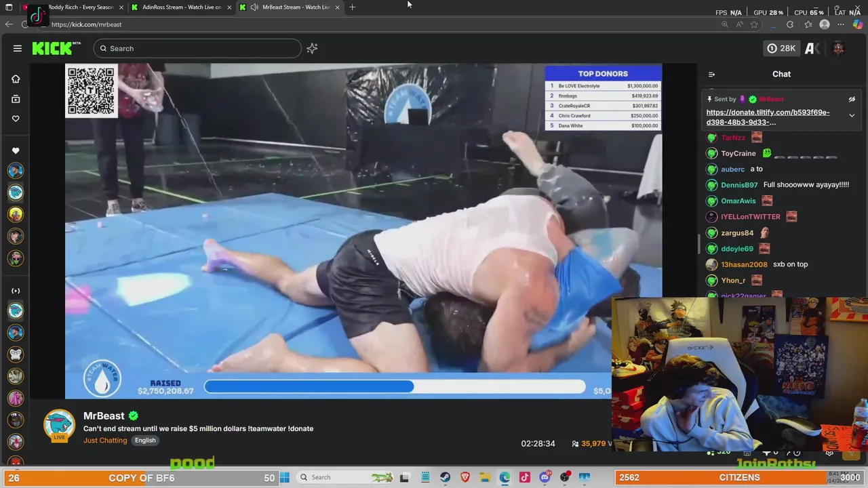This screenshot has width=868, height=488.
Task: Open the Just Chatting category link
Action: (105, 441)
